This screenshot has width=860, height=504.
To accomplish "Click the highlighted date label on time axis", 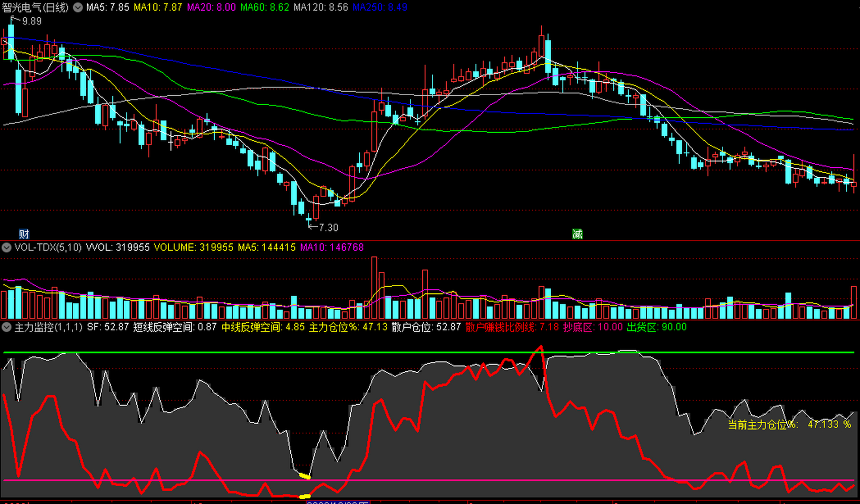I will click(338, 502).
